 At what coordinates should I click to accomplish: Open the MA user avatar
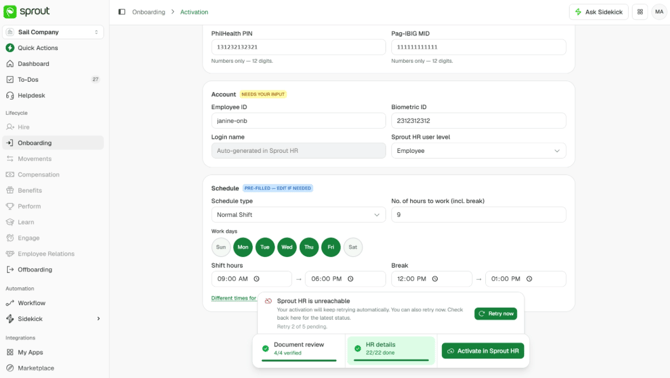pos(659,12)
